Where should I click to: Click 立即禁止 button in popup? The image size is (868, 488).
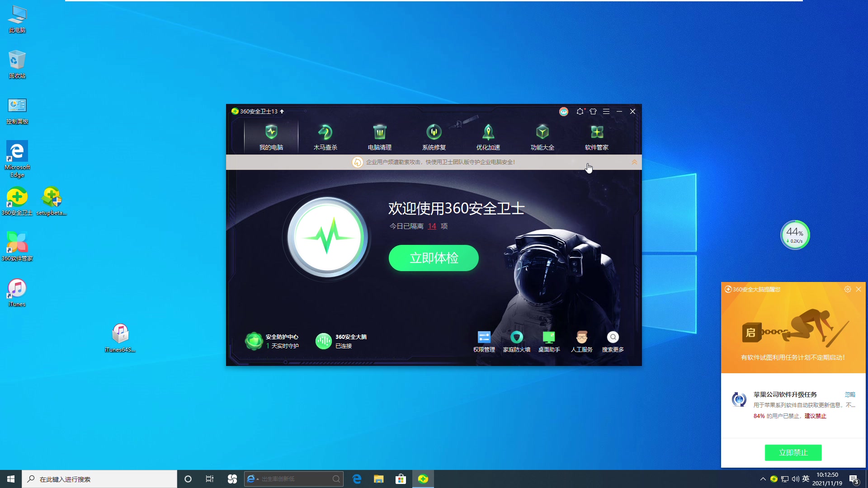coord(793,453)
